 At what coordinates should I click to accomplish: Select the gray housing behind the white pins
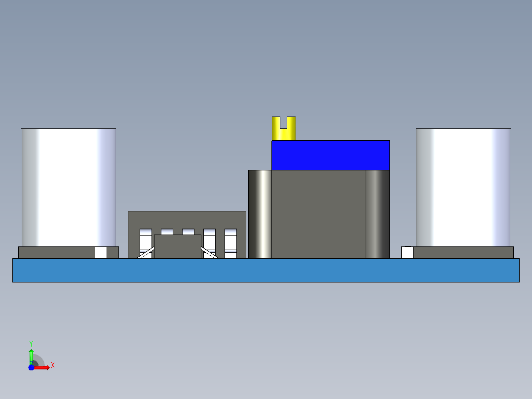pos(187,220)
